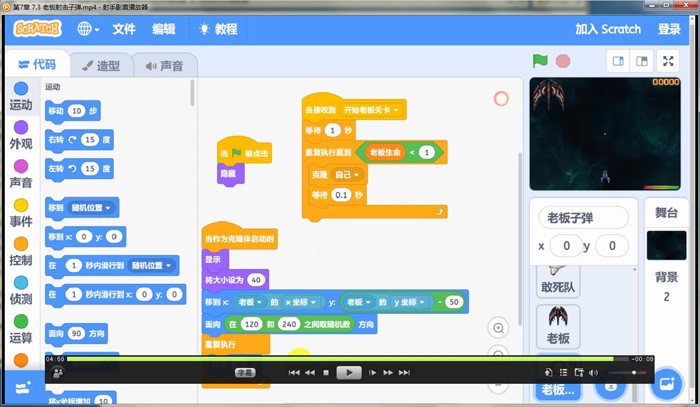This screenshot has height=407, width=700.
Task: Open the globe language dropdown
Action: click(87, 29)
